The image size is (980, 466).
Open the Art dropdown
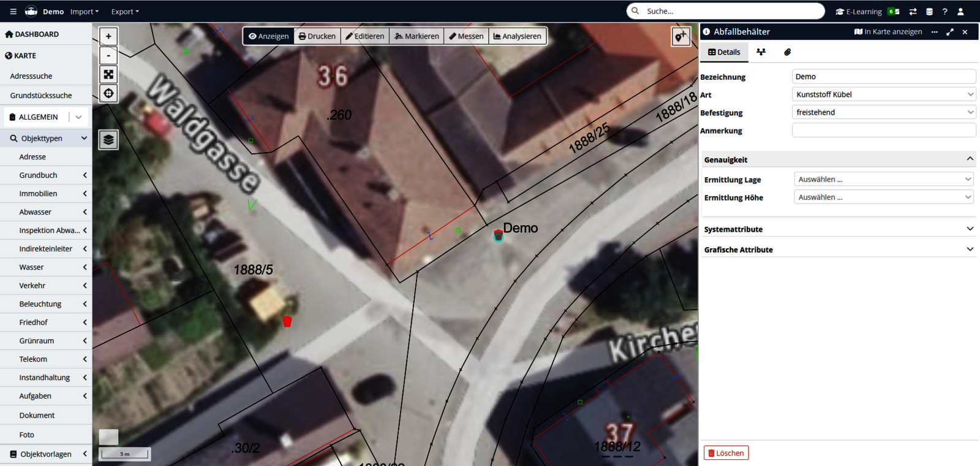883,94
